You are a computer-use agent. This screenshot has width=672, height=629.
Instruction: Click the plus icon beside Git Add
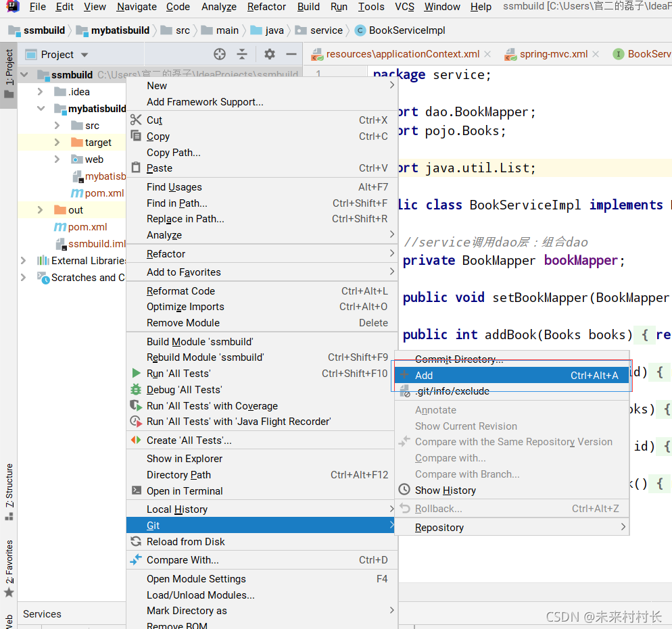coord(404,375)
